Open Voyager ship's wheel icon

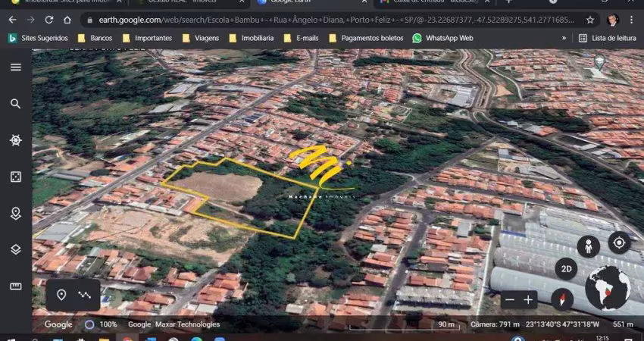click(x=15, y=140)
